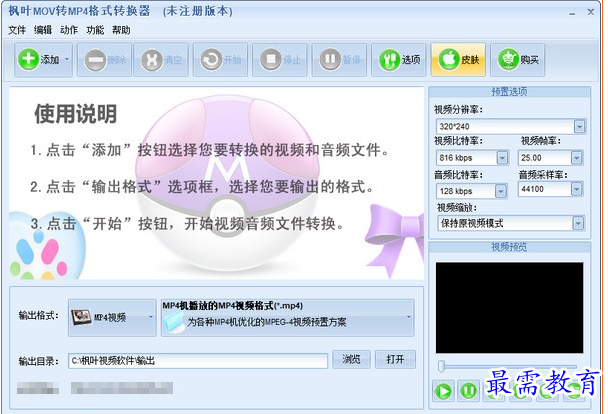
Task: Expand the 视频比特率 dropdown showing 816 kbps
Action: click(502, 158)
